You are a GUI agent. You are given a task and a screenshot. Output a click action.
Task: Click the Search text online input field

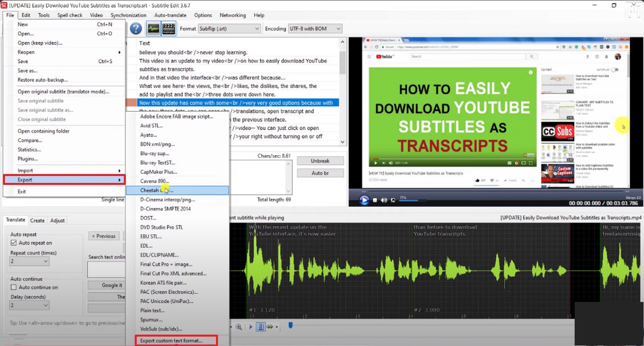click(106, 269)
